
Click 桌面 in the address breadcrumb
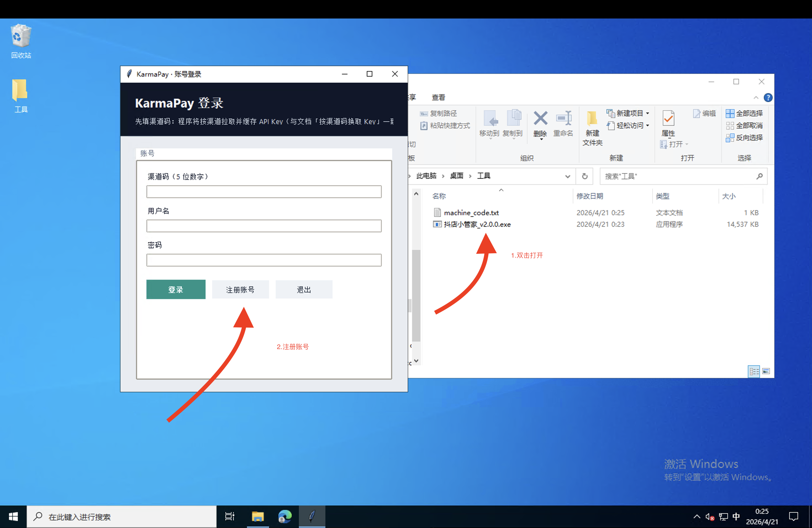coord(457,176)
